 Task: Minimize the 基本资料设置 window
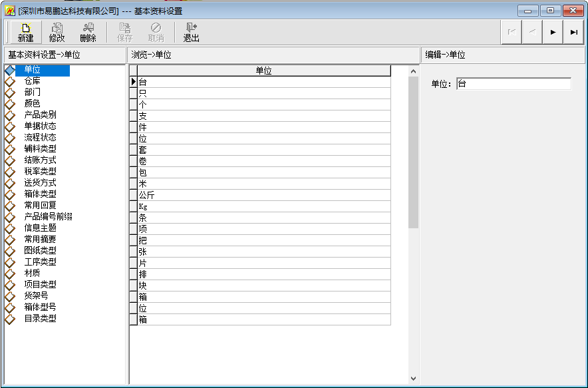click(x=528, y=11)
